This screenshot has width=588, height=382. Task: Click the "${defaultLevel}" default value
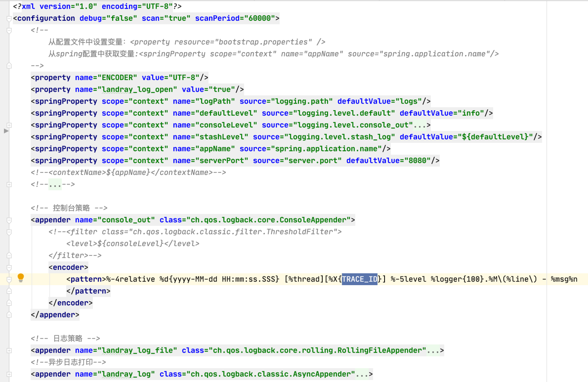click(x=496, y=137)
